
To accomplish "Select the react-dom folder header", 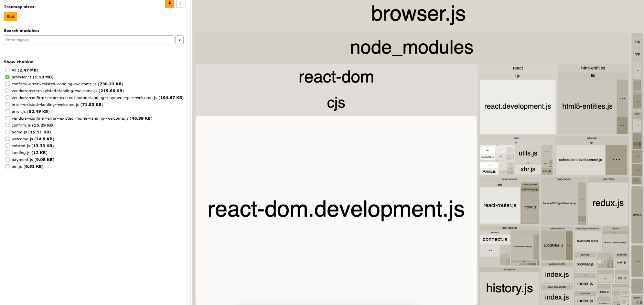I will [336, 77].
